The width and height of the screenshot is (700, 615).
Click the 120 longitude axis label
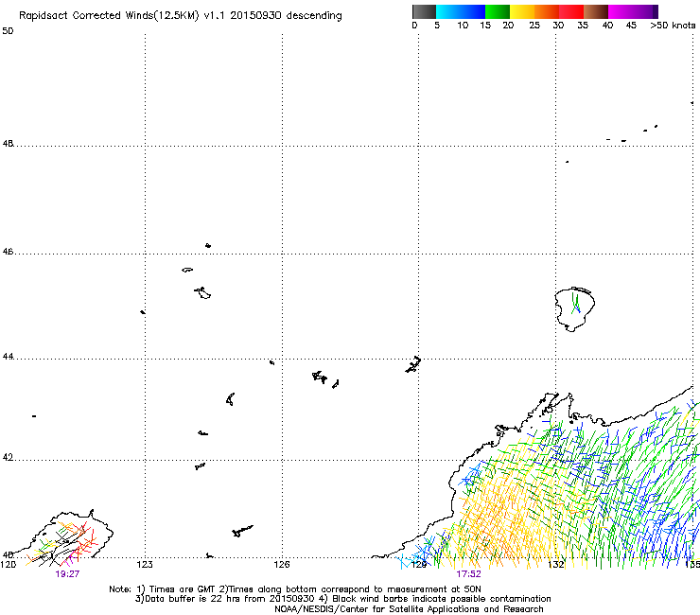(8, 565)
